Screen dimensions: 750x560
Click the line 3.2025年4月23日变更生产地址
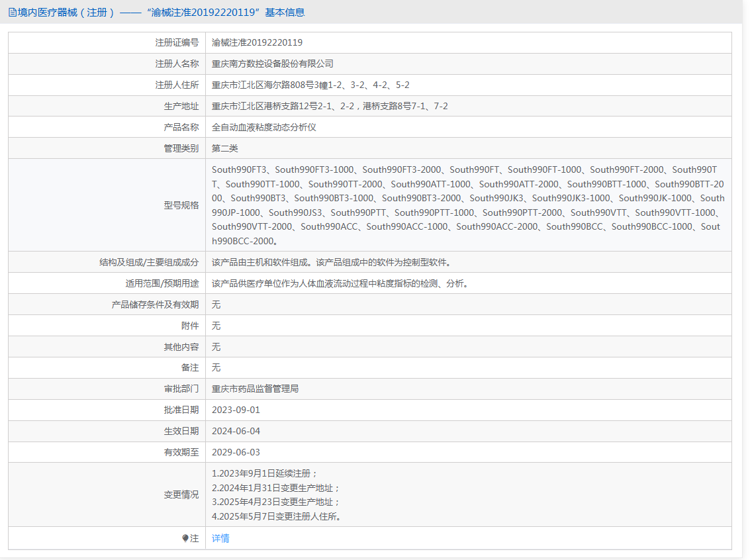point(276,502)
